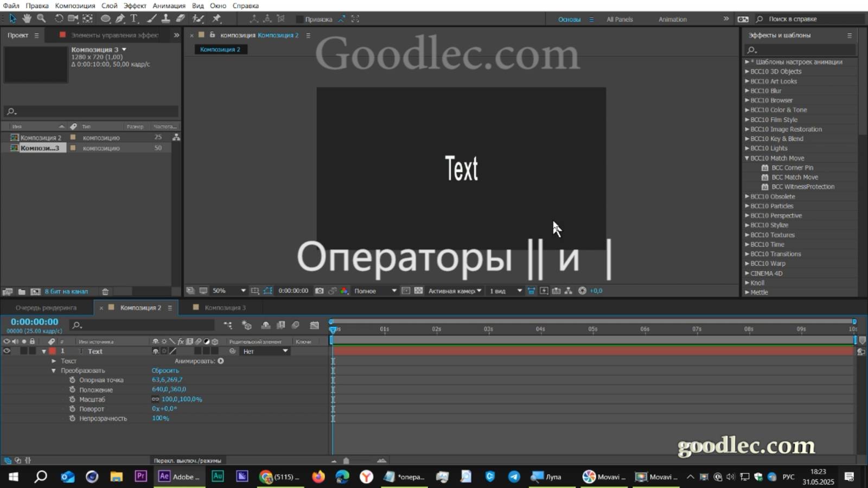Open the Композиция menu

[x=75, y=5]
